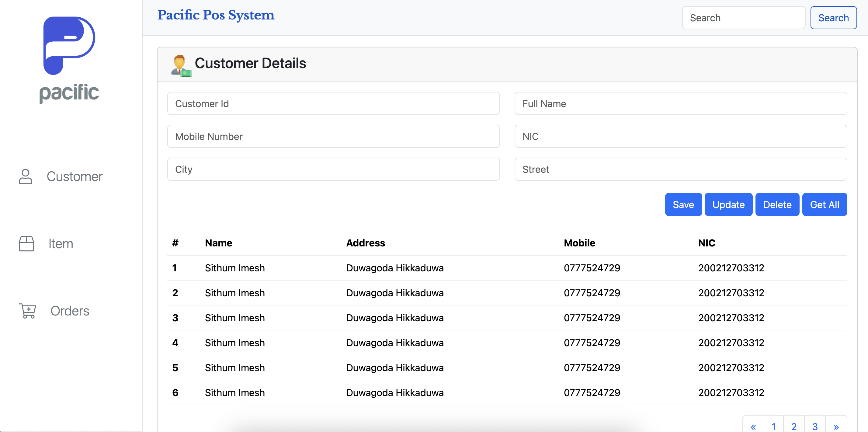Image resolution: width=868 pixels, height=432 pixels.
Task: Focus the Customer Id input field
Action: coord(333,103)
